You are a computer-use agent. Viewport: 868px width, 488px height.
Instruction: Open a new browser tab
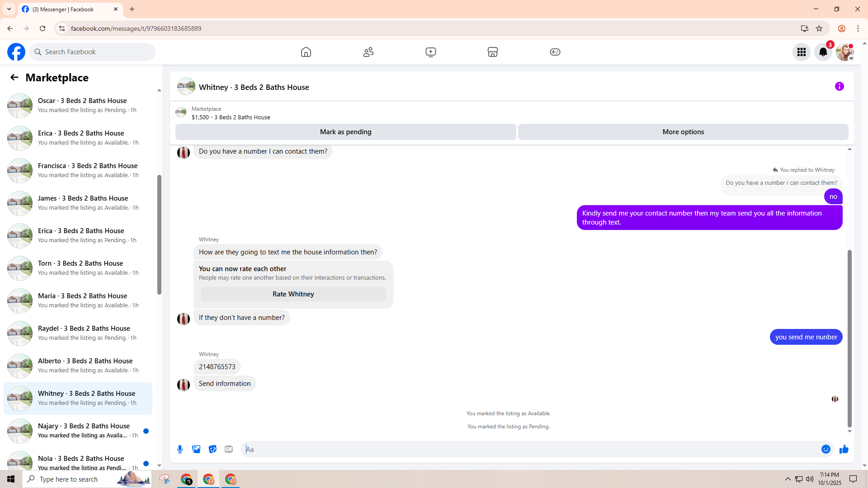click(132, 9)
